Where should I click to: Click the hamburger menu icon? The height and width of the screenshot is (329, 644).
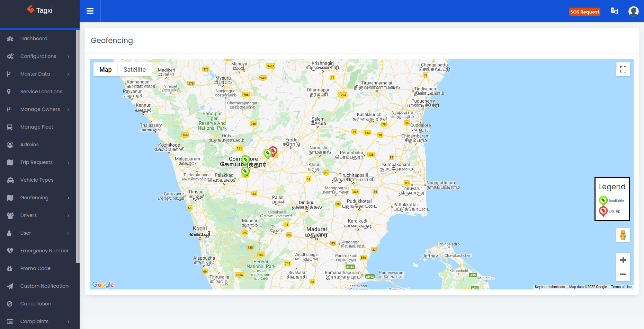(90, 11)
